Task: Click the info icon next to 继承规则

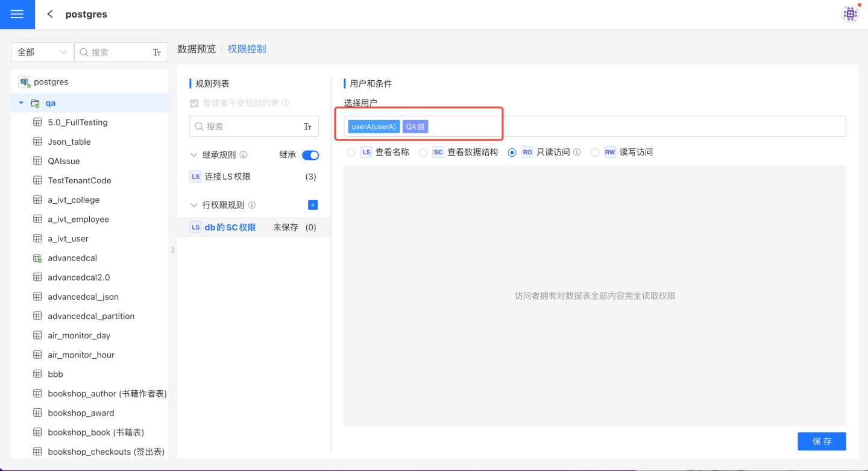Action: [x=244, y=155]
